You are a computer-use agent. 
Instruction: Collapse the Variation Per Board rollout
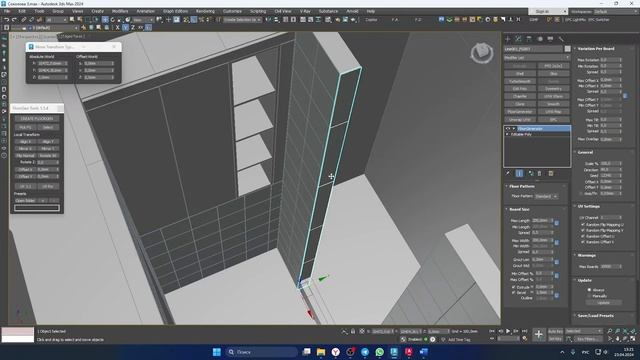[x=596, y=49]
